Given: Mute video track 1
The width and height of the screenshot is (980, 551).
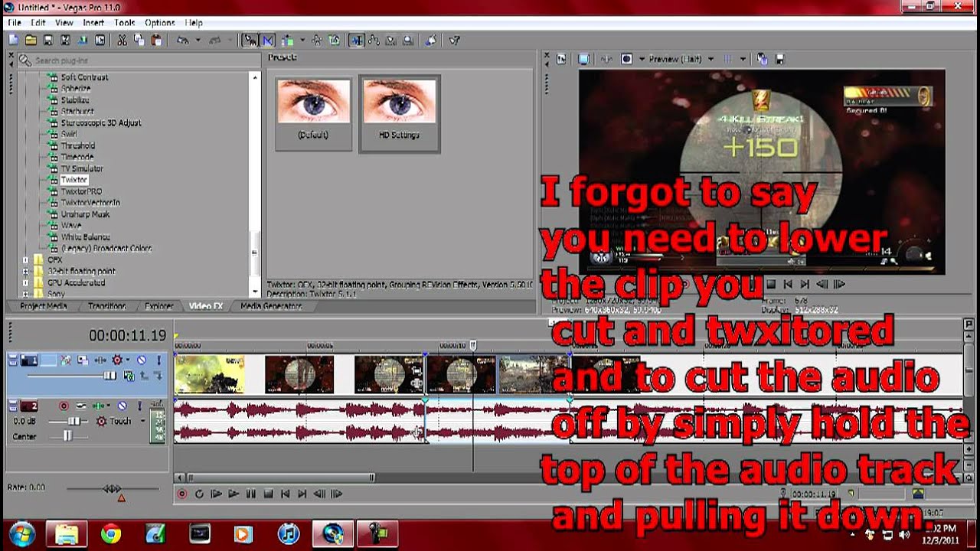Looking at the screenshot, I should [x=141, y=360].
